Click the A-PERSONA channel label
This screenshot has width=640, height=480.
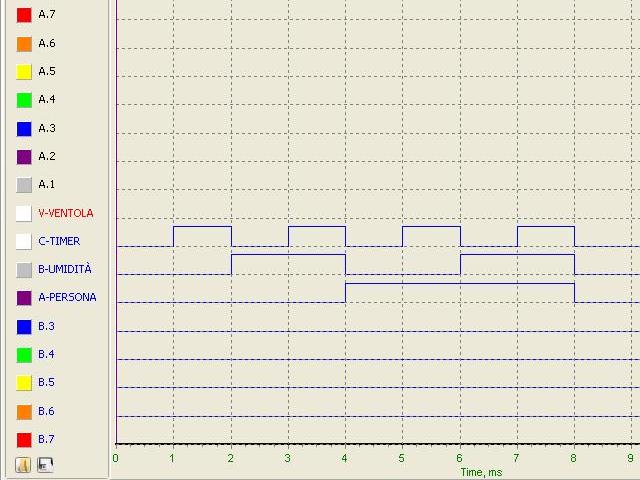tap(67, 297)
